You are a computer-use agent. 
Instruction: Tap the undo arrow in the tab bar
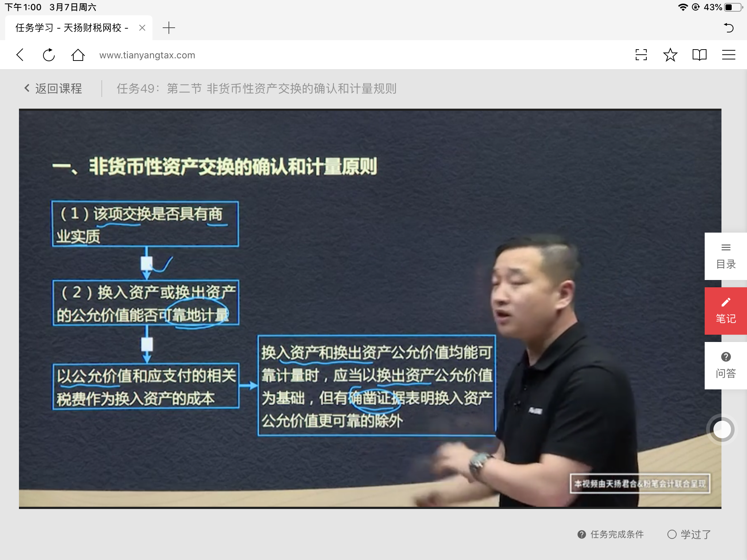coord(728,28)
